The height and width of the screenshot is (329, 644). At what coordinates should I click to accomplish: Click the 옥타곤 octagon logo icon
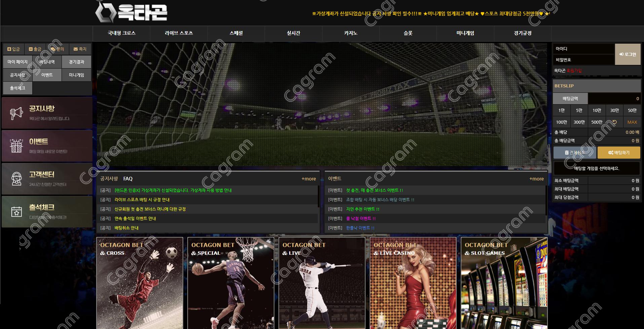pos(105,13)
